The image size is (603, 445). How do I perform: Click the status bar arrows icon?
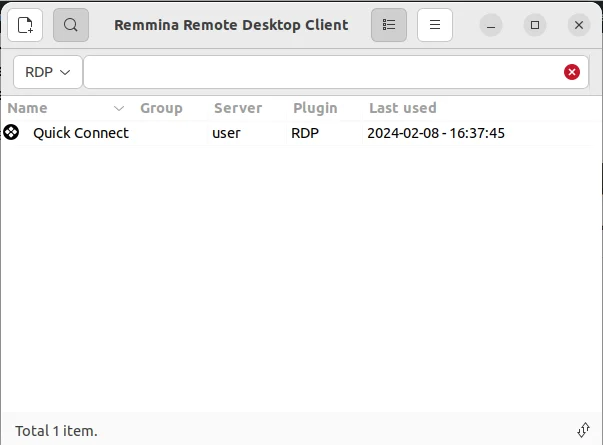coord(584,430)
